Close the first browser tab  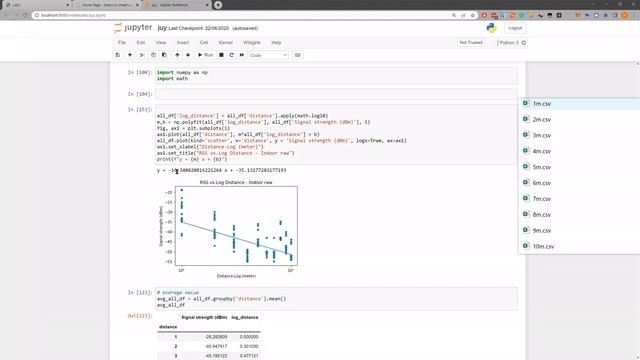coord(68,5)
